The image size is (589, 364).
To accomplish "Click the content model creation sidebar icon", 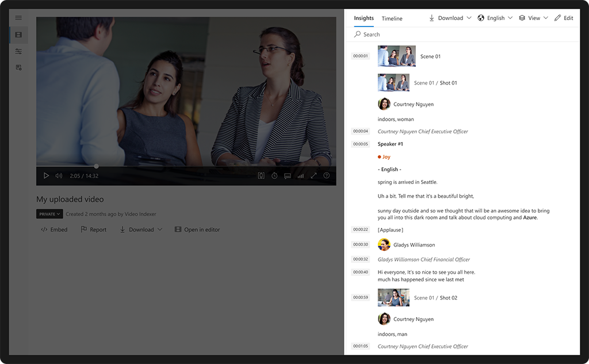I will pos(18,67).
